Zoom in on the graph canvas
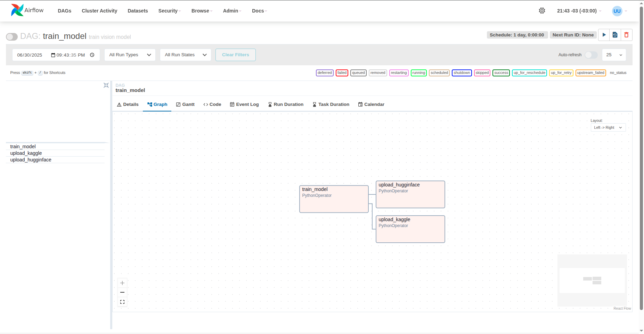644x334 pixels. (x=122, y=283)
